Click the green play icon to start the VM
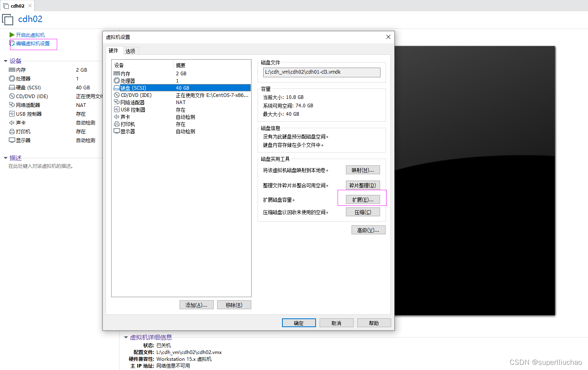 click(x=12, y=35)
